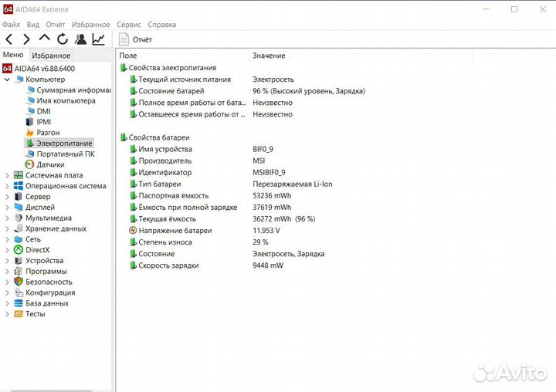Open the Отчёт menu in the menu bar
The height and width of the screenshot is (392, 556).
(x=56, y=25)
